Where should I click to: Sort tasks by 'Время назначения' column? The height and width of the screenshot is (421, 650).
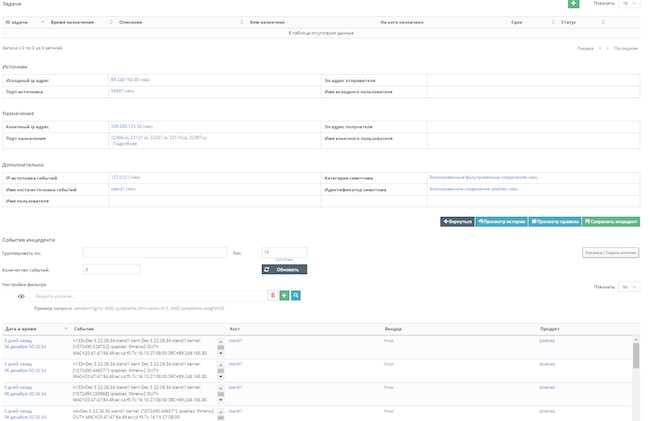pos(81,22)
